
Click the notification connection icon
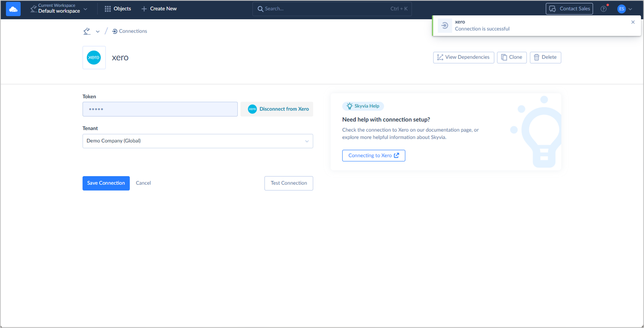tap(445, 26)
